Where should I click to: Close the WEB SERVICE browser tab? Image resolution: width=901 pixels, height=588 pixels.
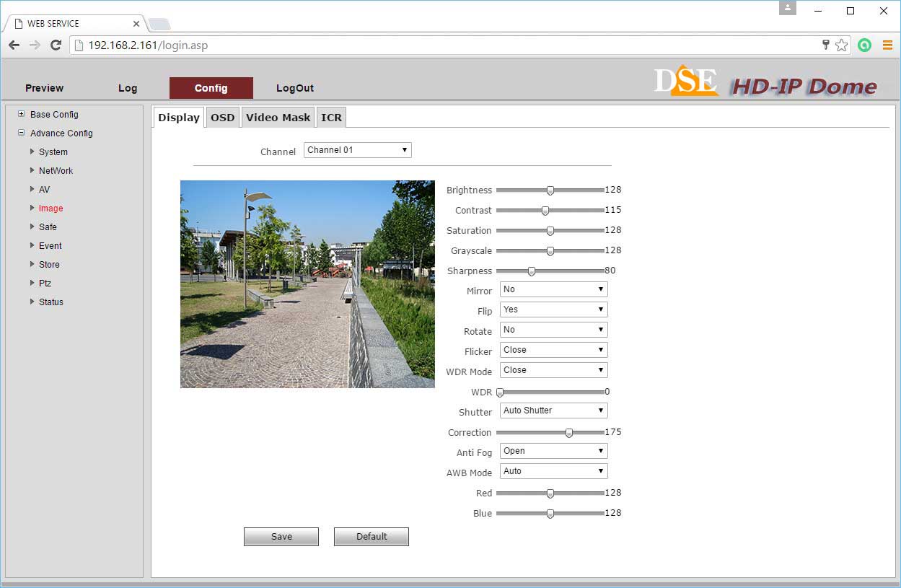[x=136, y=24]
